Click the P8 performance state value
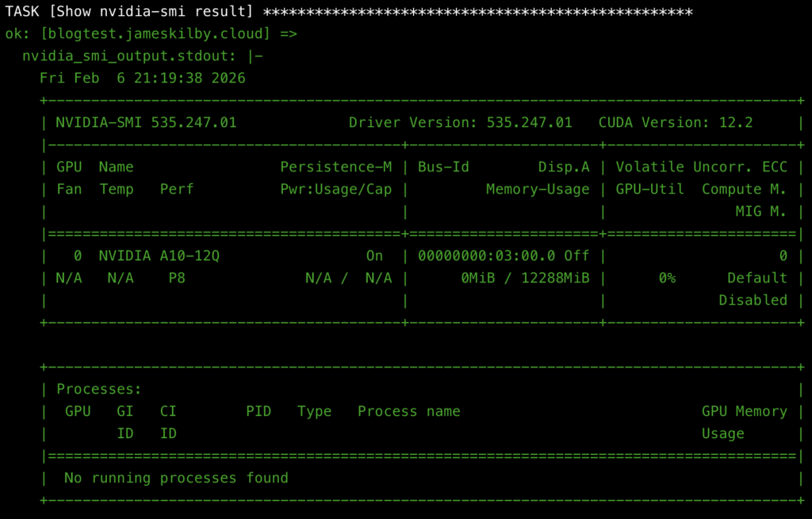 (176, 279)
